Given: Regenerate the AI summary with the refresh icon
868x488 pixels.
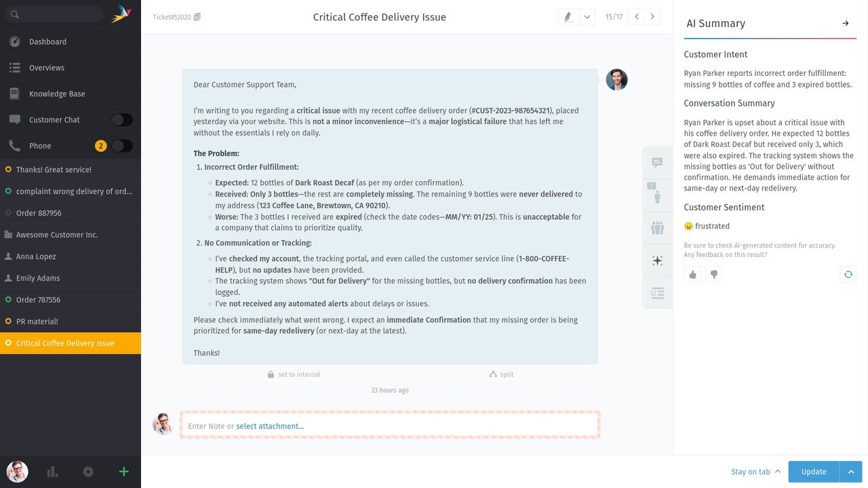Looking at the screenshot, I should pyautogui.click(x=848, y=274).
